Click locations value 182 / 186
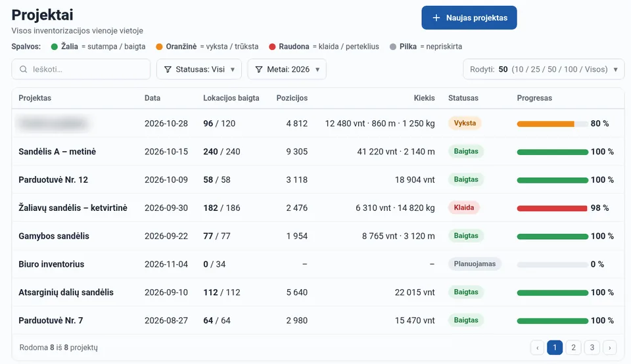Image resolution: width=631 pixels, height=364 pixels. point(222,208)
